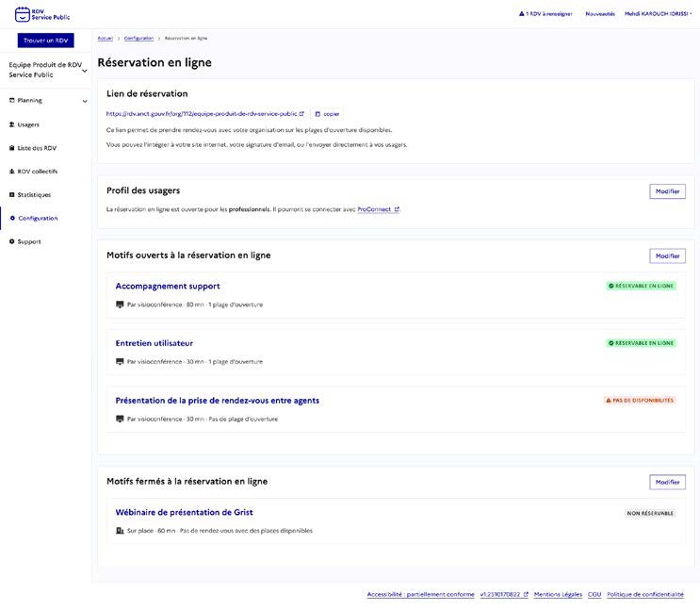
Task: Click the Planning calendar icon in sidebar
Action: coord(12,100)
